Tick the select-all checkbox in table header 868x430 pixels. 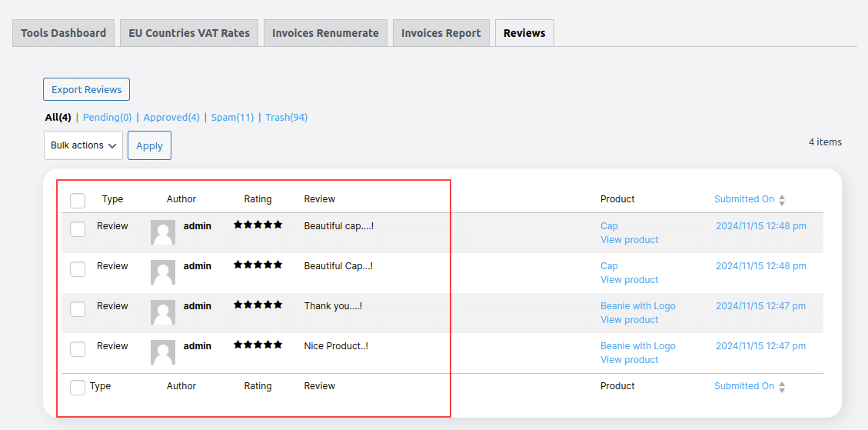tap(78, 201)
